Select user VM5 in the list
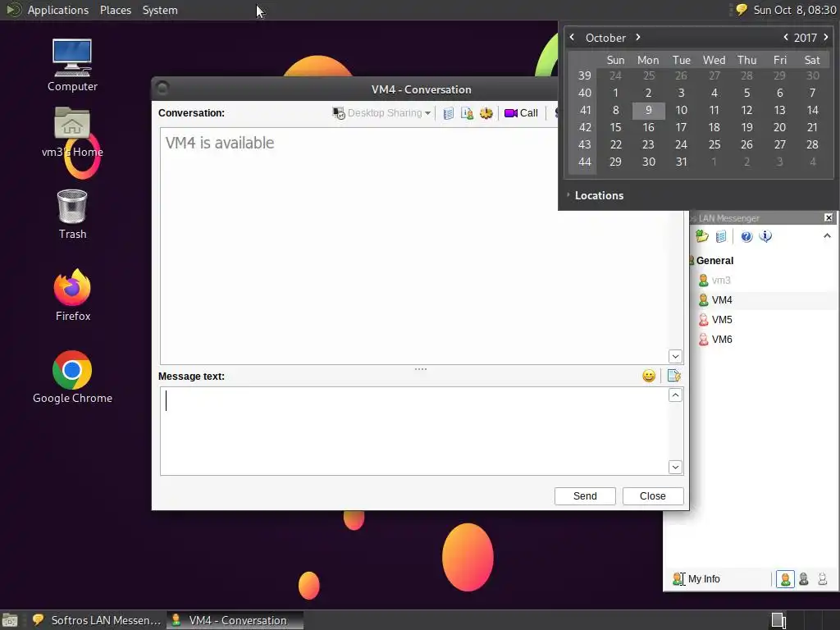 coord(722,320)
